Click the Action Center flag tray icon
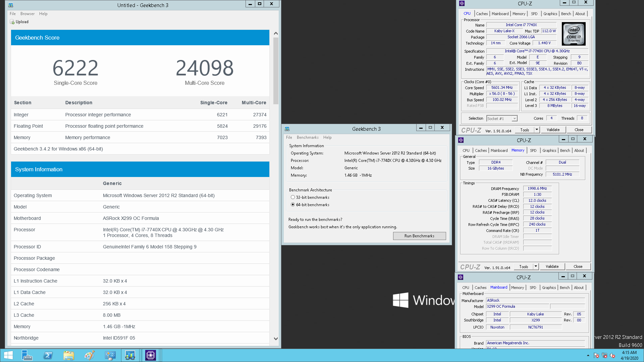This screenshot has width=644, height=362. (596, 355)
